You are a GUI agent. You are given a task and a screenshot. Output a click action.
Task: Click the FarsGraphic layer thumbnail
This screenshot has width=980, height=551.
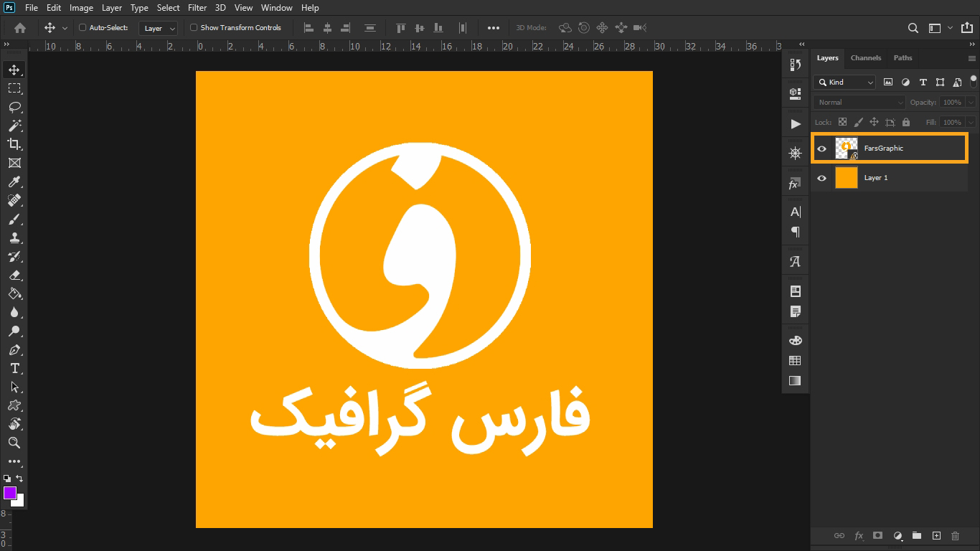tap(846, 148)
